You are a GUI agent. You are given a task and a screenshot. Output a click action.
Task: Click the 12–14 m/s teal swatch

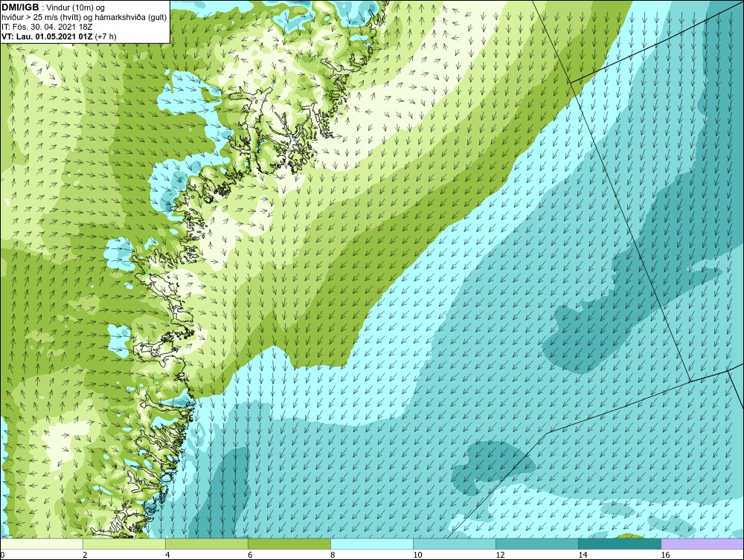click(x=537, y=544)
